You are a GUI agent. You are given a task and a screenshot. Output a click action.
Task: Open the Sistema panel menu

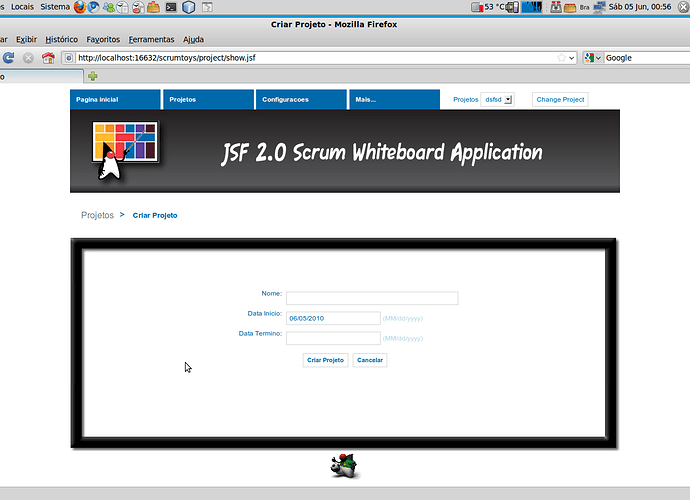click(x=55, y=7)
